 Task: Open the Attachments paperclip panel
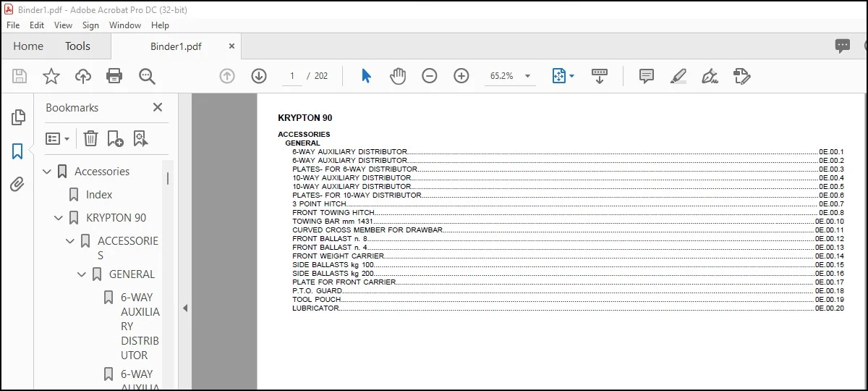tap(17, 185)
